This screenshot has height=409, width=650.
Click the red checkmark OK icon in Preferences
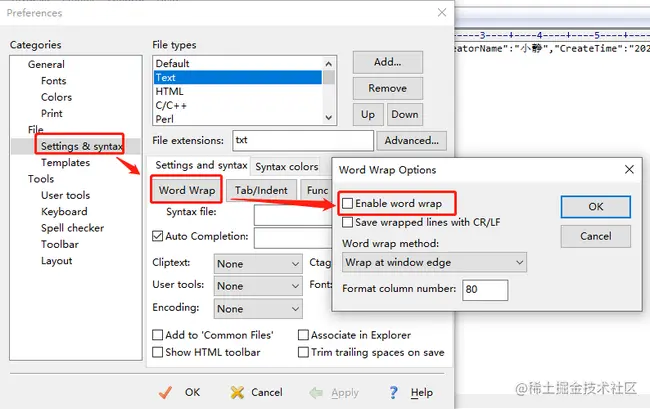(x=165, y=392)
